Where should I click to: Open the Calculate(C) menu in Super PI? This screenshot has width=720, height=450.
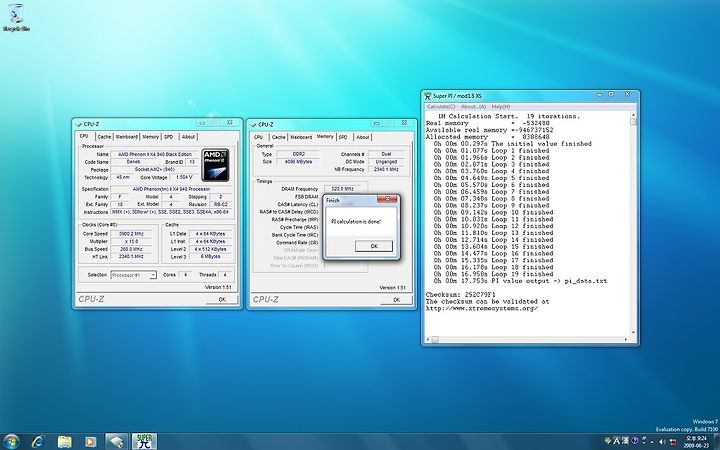[441, 107]
